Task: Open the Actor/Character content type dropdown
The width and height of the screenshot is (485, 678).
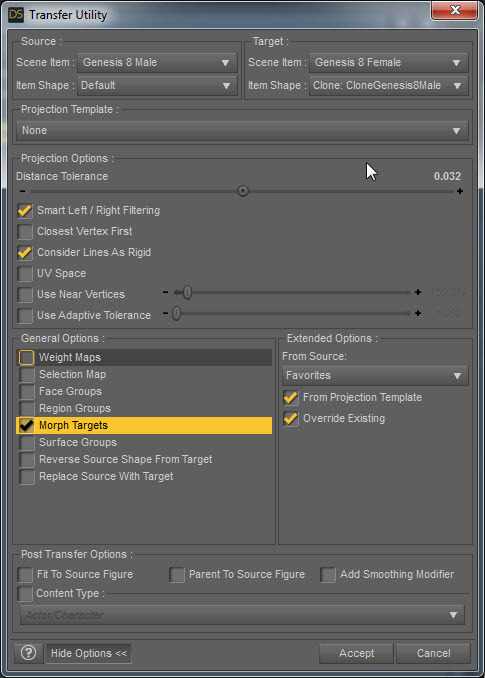Action: click(x=242, y=615)
